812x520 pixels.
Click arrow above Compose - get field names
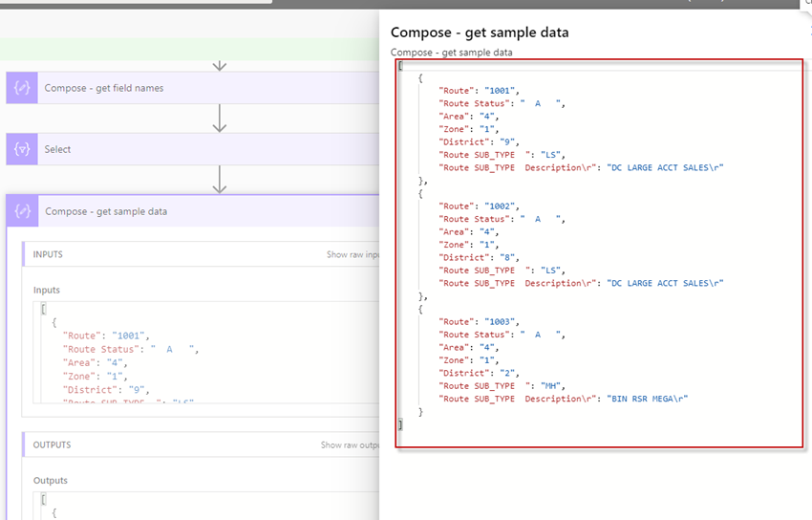[x=220, y=65]
